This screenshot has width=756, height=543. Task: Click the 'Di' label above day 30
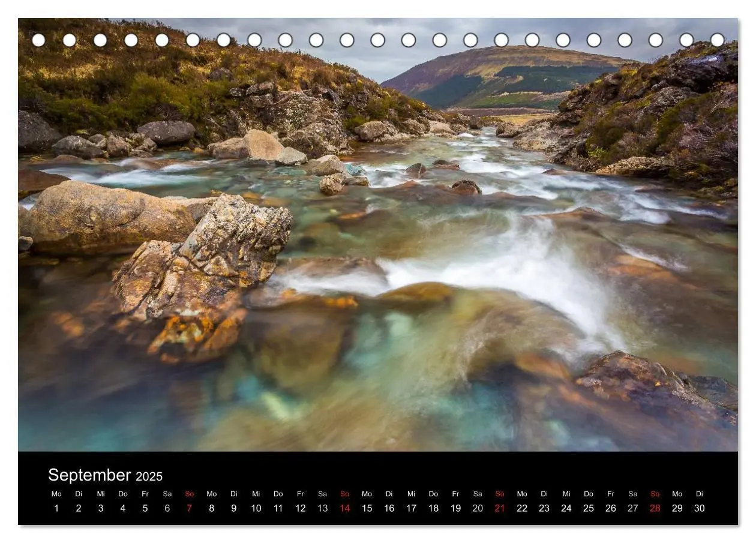(x=700, y=494)
